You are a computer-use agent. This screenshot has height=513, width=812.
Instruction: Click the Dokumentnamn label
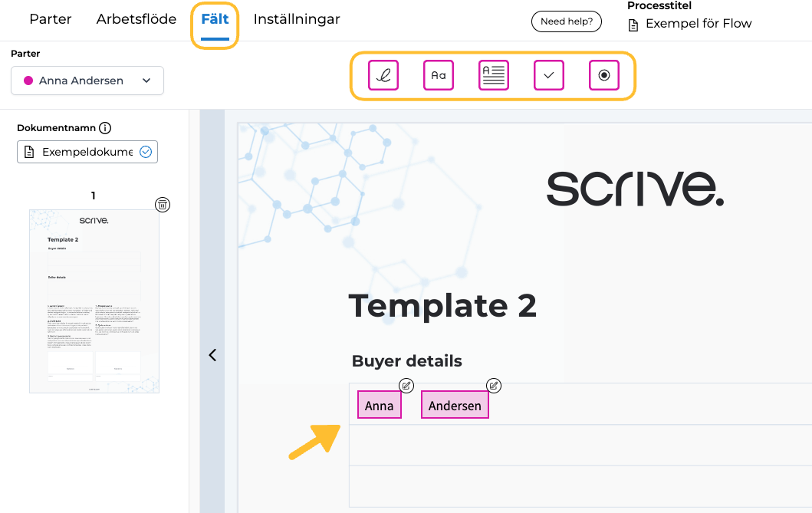tap(57, 128)
